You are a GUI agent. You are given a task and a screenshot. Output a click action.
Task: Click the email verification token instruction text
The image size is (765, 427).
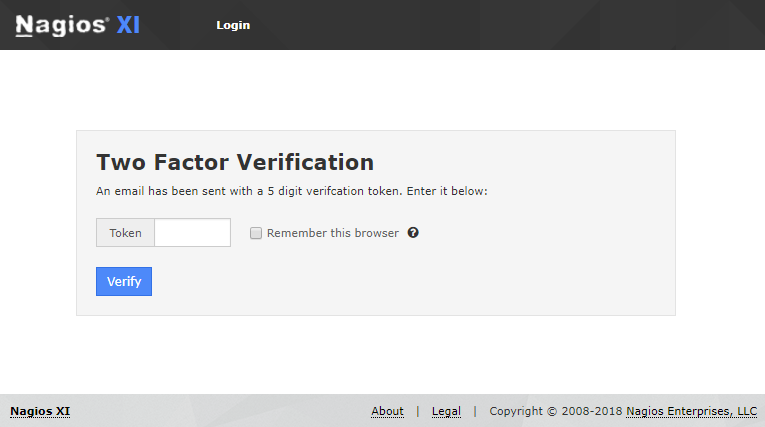292,191
